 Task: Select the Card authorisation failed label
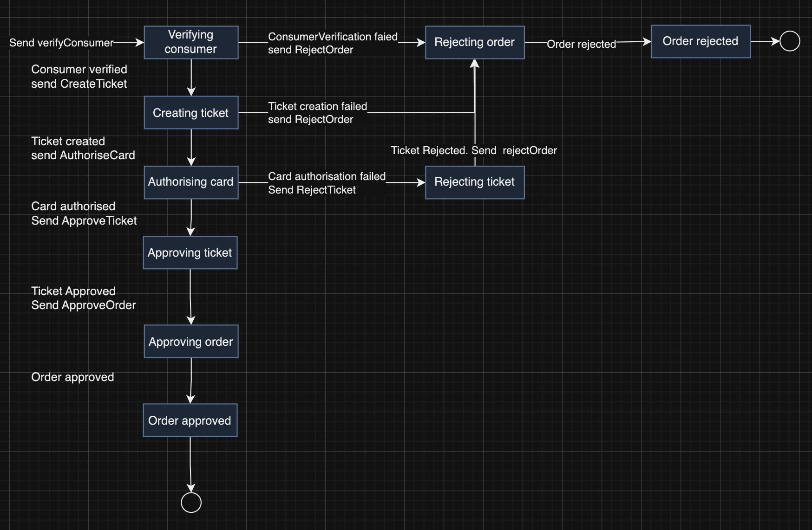pyautogui.click(x=327, y=183)
